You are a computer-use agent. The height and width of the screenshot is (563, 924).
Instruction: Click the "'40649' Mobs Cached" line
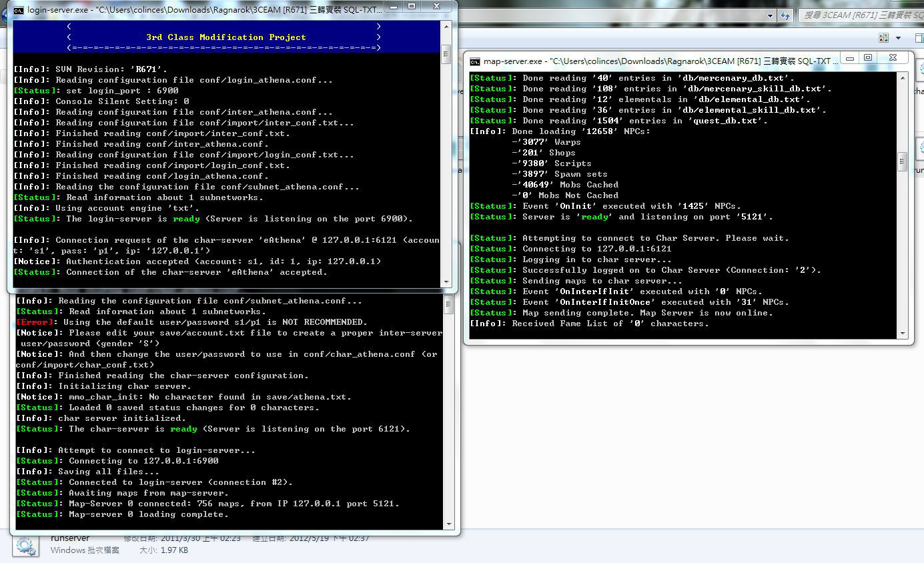point(565,185)
